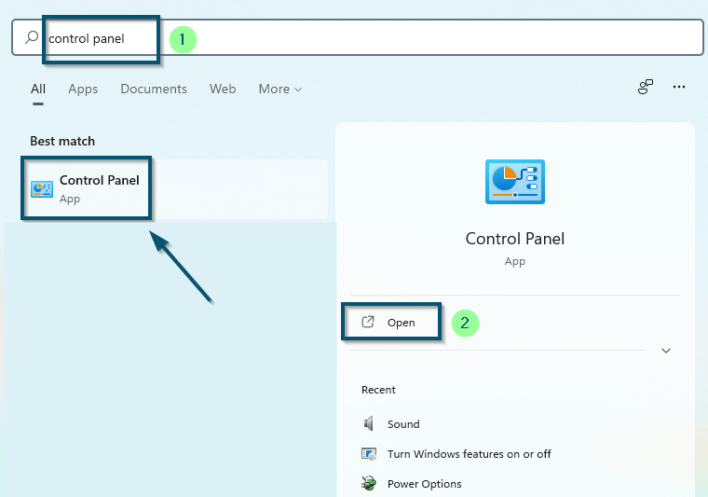Open the three-dot options menu
Screen dimensions: 708x497
coord(679,87)
